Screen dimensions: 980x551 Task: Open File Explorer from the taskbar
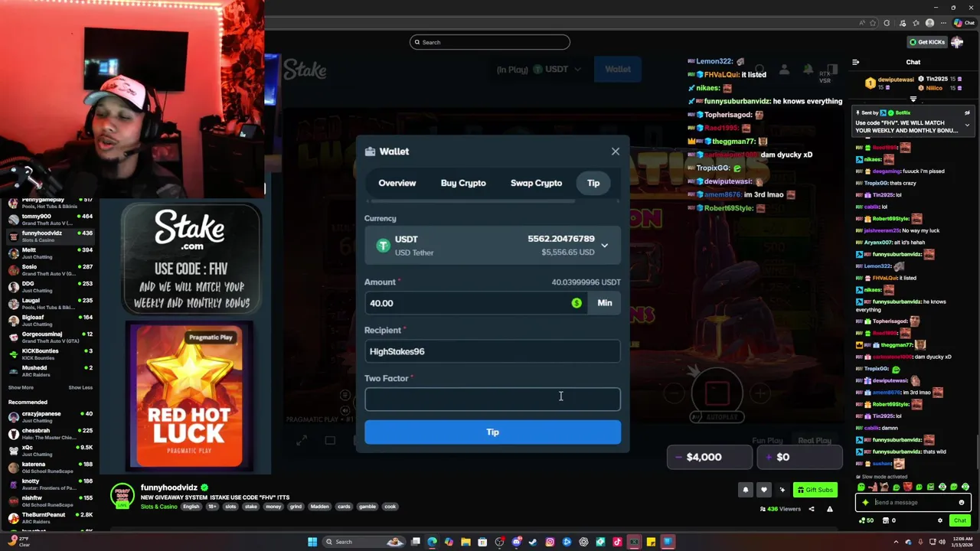(465, 542)
